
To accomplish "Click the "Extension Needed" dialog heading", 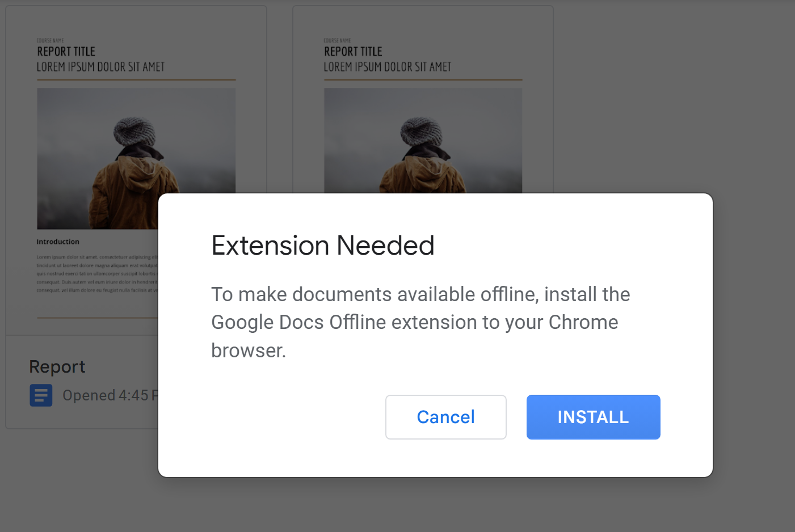I will tap(323, 246).
